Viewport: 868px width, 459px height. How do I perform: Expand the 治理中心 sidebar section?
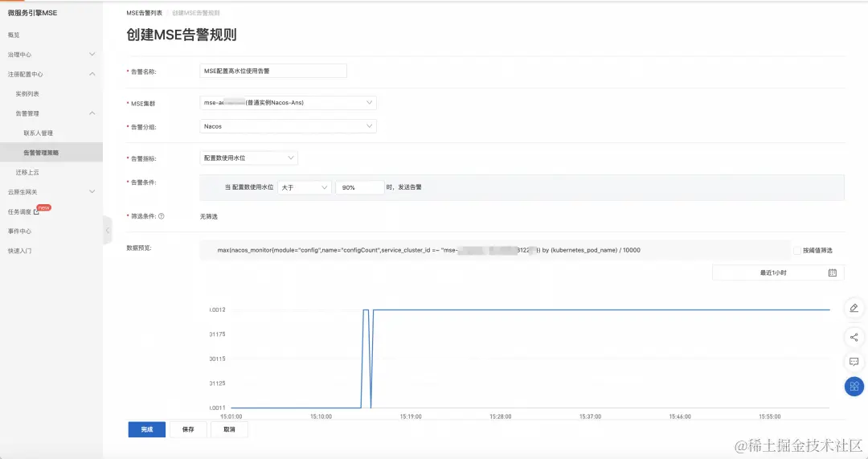[x=92, y=55]
